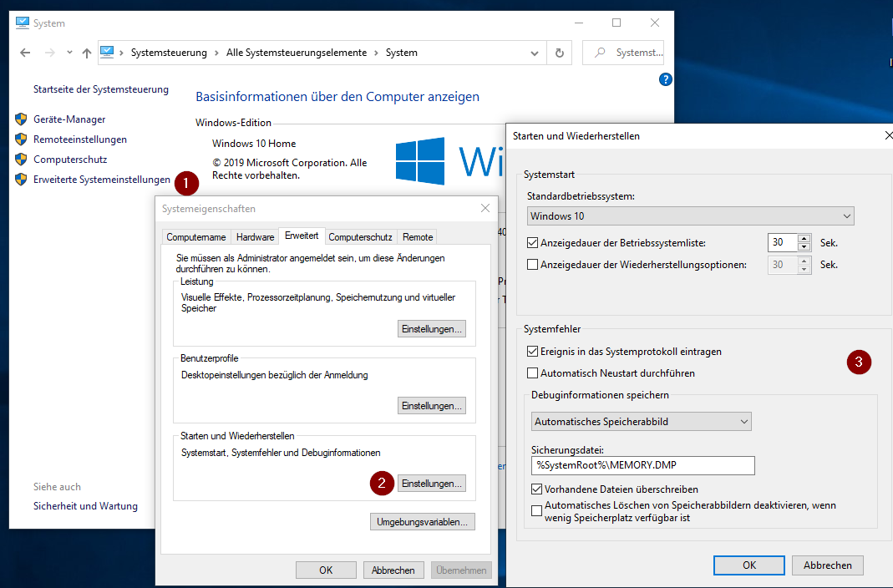Click the shield icon beside Computerschutz

pyautogui.click(x=21, y=160)
